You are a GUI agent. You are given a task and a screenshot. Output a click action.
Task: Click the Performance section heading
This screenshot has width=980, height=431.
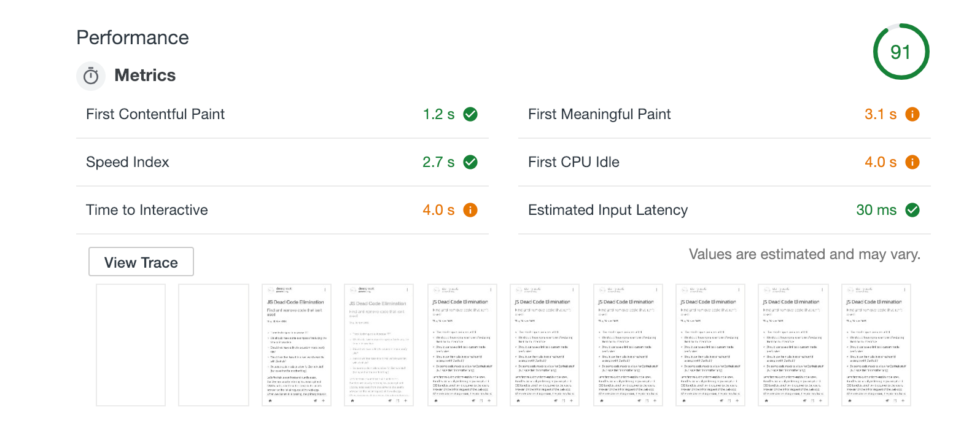point(132,37)
